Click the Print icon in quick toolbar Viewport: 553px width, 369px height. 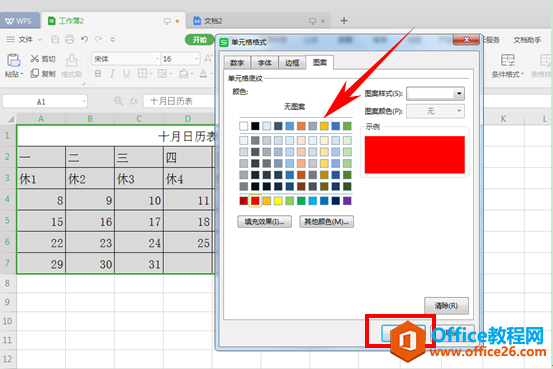69,39
